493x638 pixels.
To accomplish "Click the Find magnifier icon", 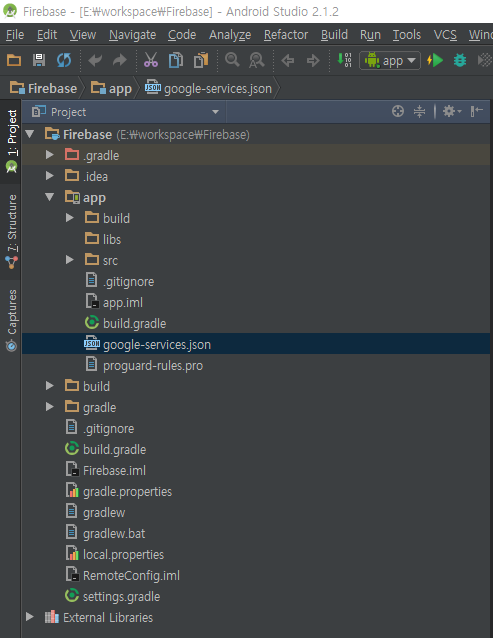I will click(x=232, y=60).
